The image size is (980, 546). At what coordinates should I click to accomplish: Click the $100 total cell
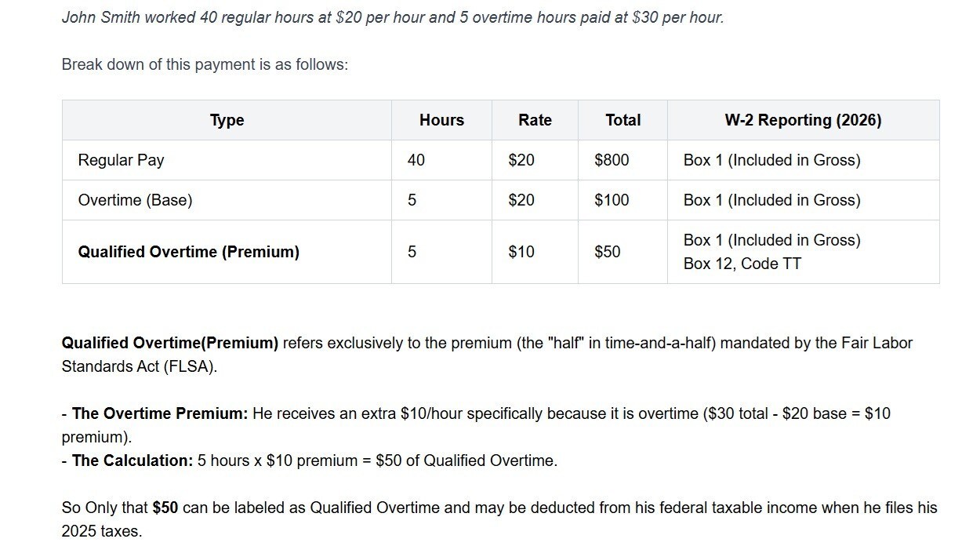coord(612,200)
